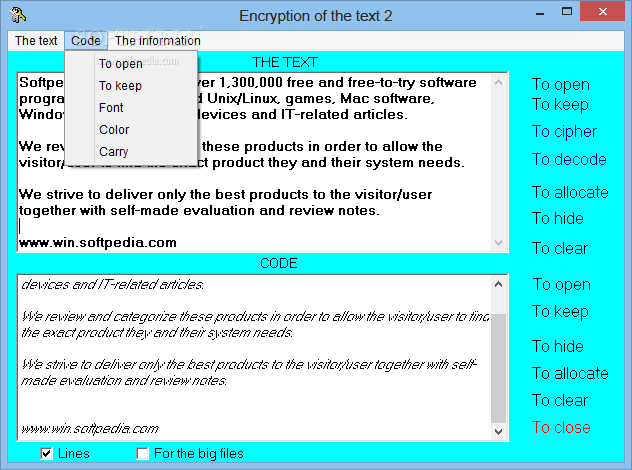Maximize the Encryption of the text window
Image resolution: width=632 pixels, height=470 pixels.
pyautogui.click(x=567, y=12)
